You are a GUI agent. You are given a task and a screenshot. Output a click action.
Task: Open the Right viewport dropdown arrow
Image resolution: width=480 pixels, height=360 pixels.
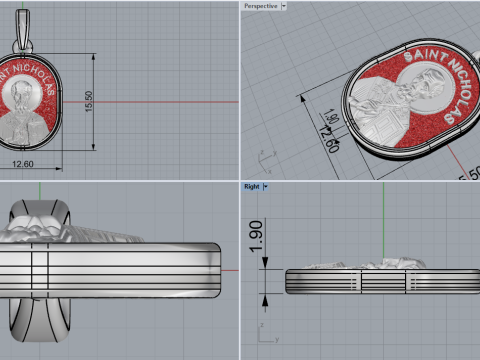(x=266, y=187)
